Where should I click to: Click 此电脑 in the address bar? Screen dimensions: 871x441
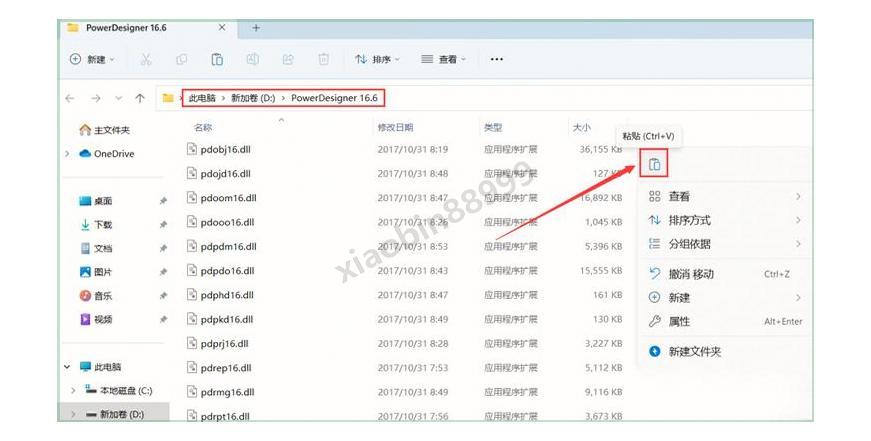202,98
